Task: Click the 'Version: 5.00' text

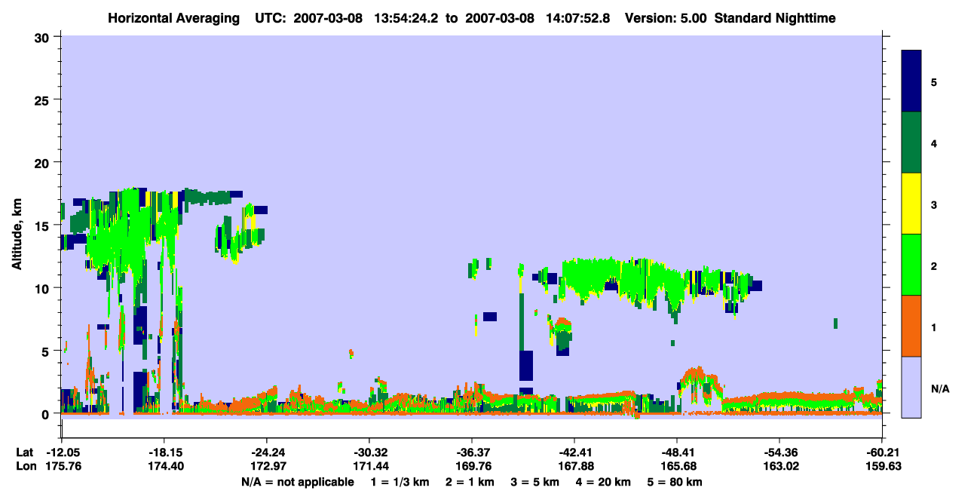Action: pos(666,18)
